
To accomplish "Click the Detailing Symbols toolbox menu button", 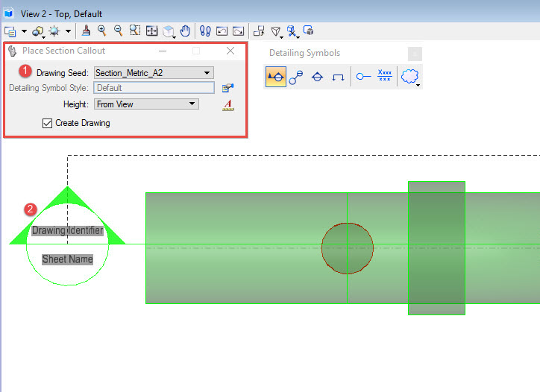I will pyautogui.click(x=415, y=54).
